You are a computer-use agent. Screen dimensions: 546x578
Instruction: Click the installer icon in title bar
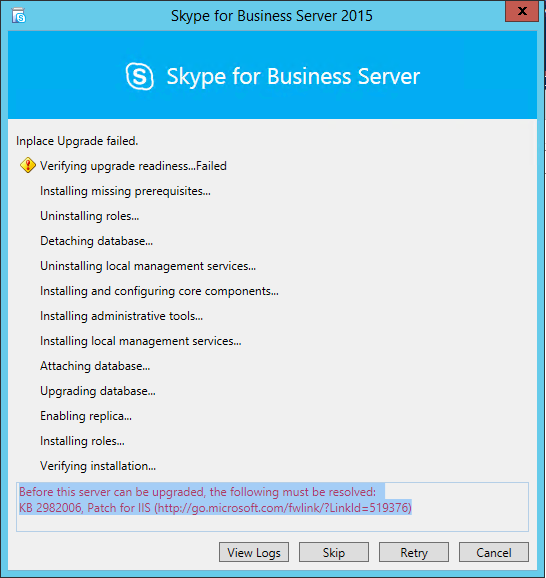(x=18, y=16)
